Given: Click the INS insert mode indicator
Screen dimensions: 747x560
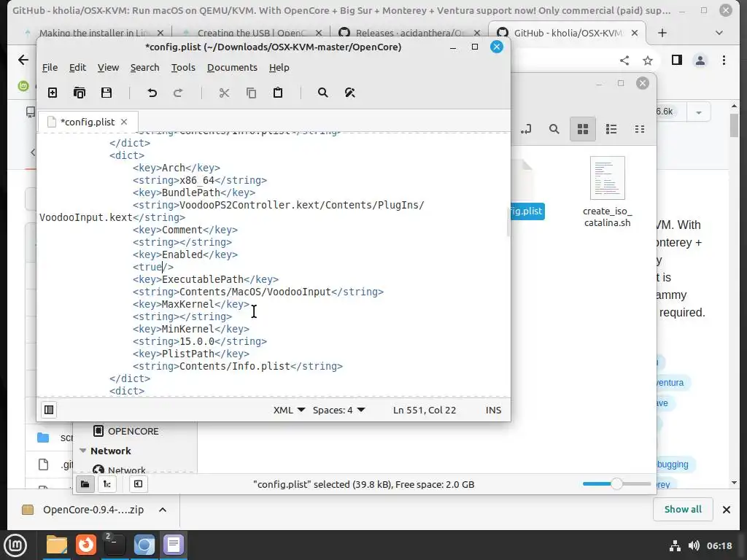Looking at the screenshot, I should 493,410.
